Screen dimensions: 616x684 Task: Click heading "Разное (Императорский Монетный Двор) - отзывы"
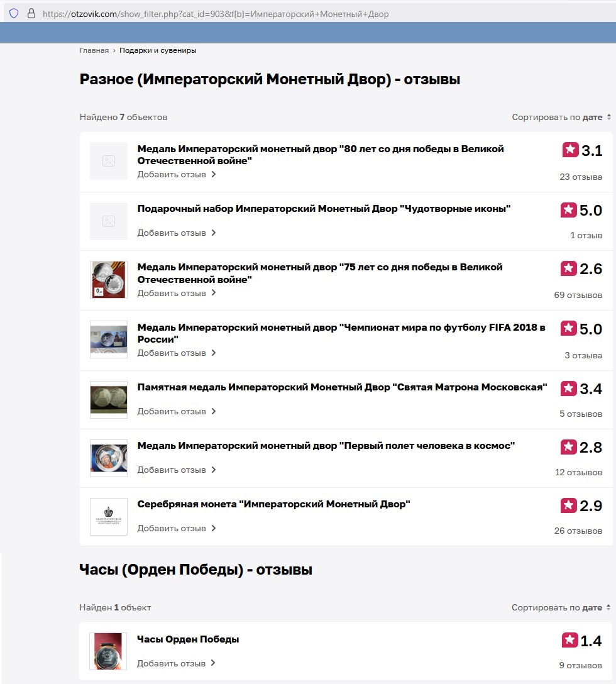coord(270,79)
